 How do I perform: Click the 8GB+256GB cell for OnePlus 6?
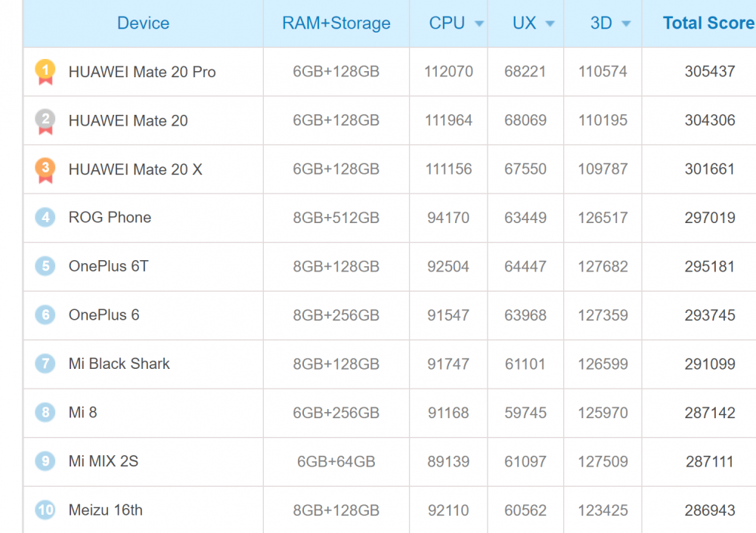(x=336, y=315)
